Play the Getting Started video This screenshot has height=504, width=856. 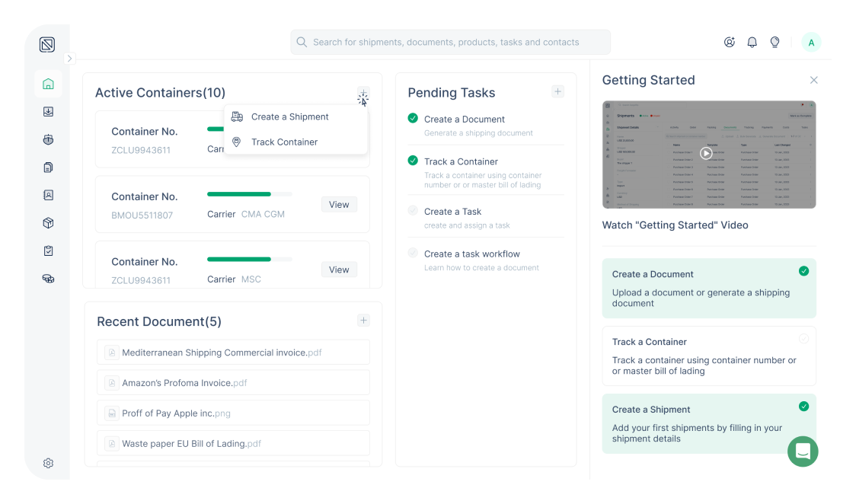[706, 153]
